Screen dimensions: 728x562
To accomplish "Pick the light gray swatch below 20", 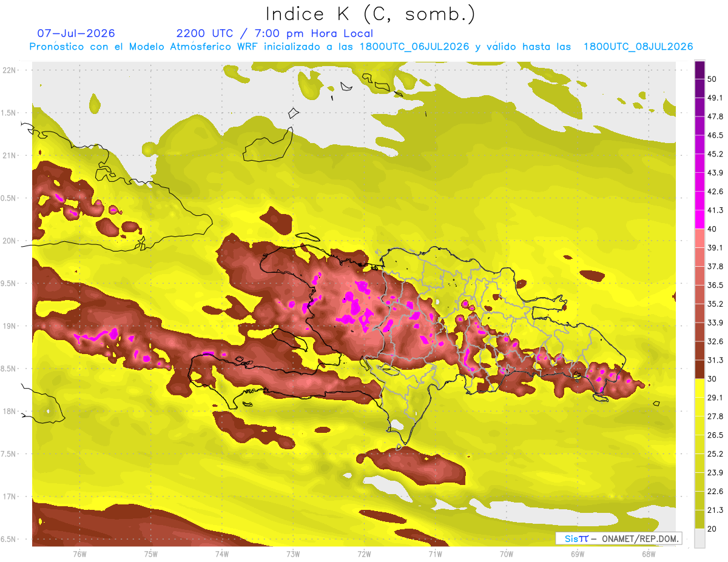I will [x=699, y=538].
